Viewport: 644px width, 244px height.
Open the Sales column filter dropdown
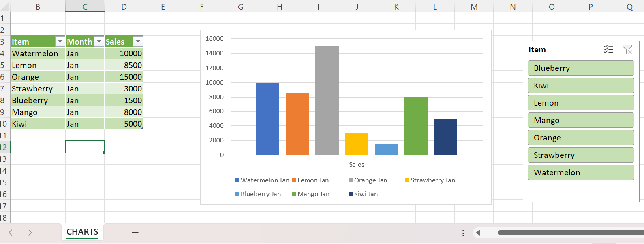click(x=138, y=42)
